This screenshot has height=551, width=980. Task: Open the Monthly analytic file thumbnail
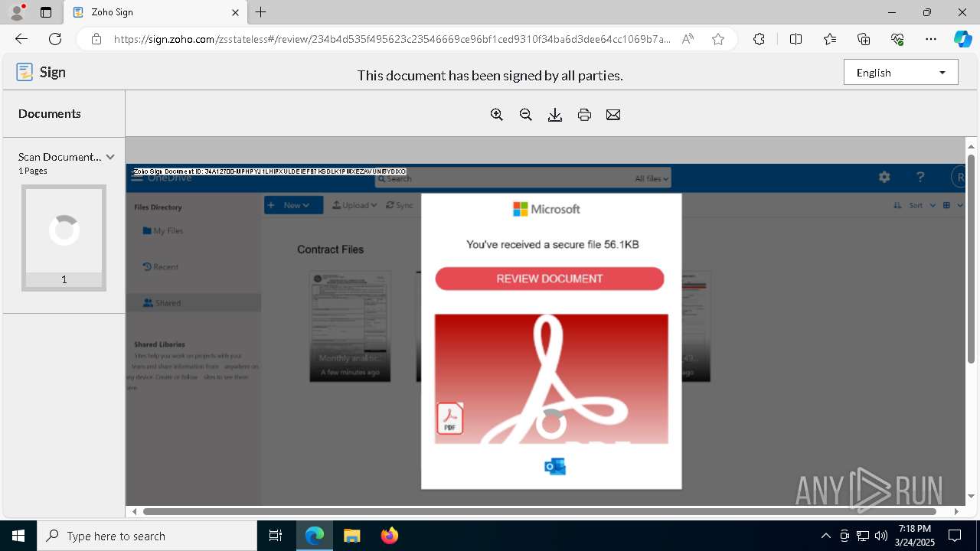point(350,326)
